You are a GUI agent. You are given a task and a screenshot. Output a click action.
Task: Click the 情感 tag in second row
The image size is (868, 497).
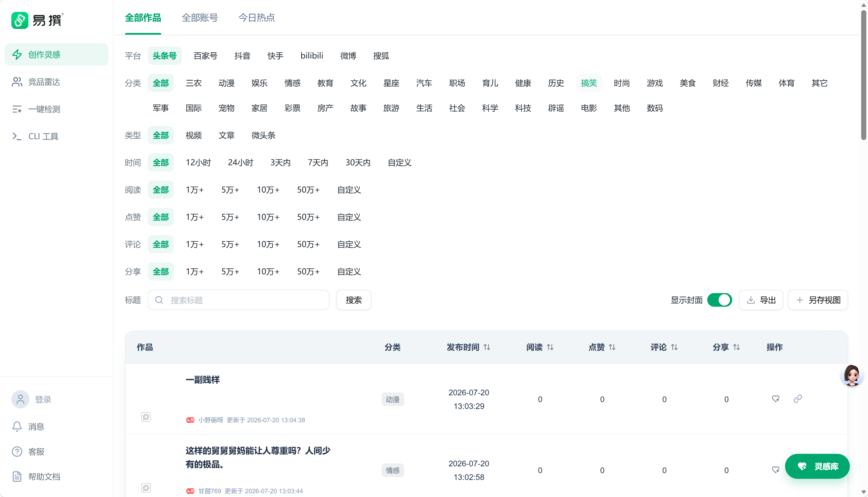pyautogui.click(x=393, y=470)
